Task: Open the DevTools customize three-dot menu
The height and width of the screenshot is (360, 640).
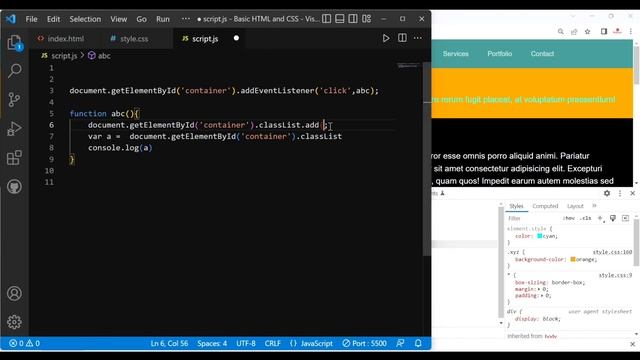Action: point(620,193)
